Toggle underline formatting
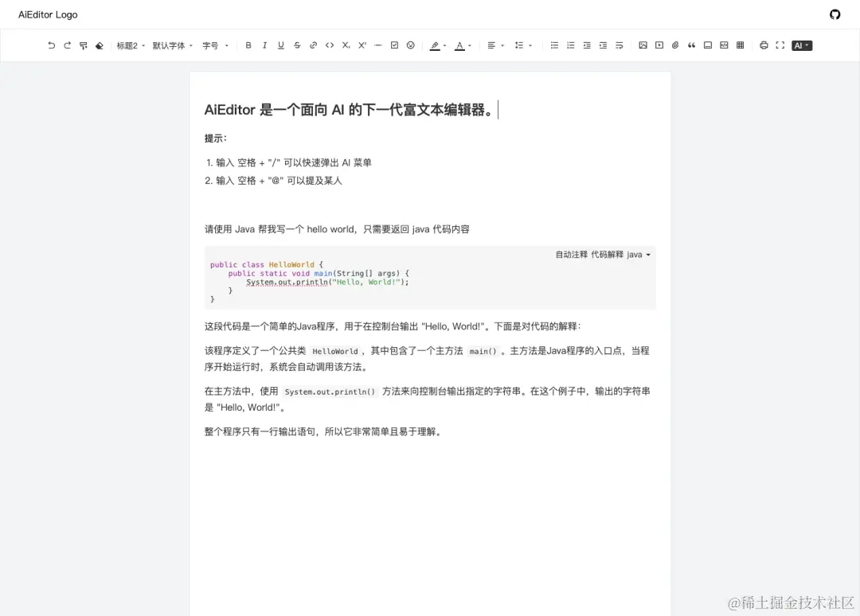 tap(281, 45)
